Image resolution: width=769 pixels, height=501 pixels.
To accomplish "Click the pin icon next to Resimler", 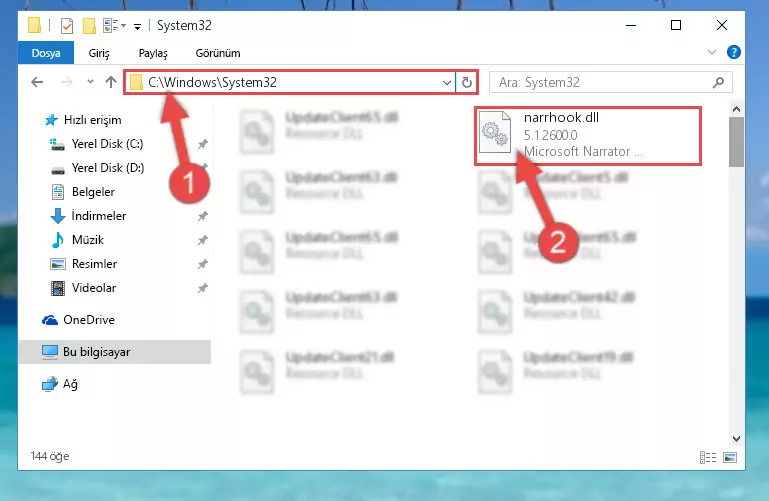I will (203, 264).
